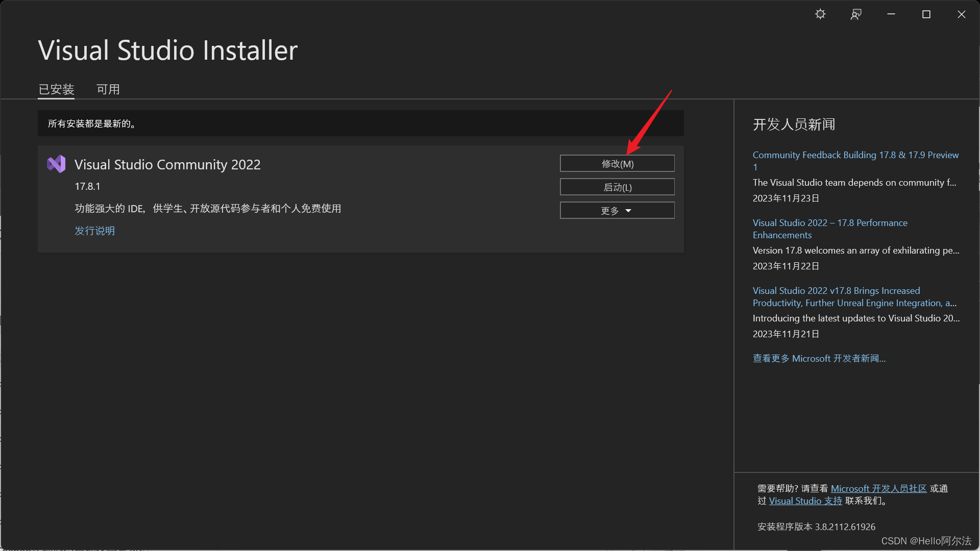Screen dimensions: 980x551
Task: Click the minimize window icon
Action: [x=892, y=14]
